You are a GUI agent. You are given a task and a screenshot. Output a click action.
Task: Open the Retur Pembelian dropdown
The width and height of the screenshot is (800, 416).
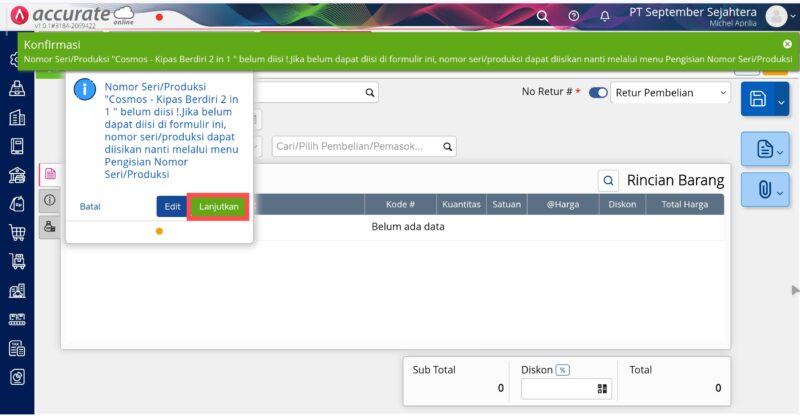coord(670,93)
